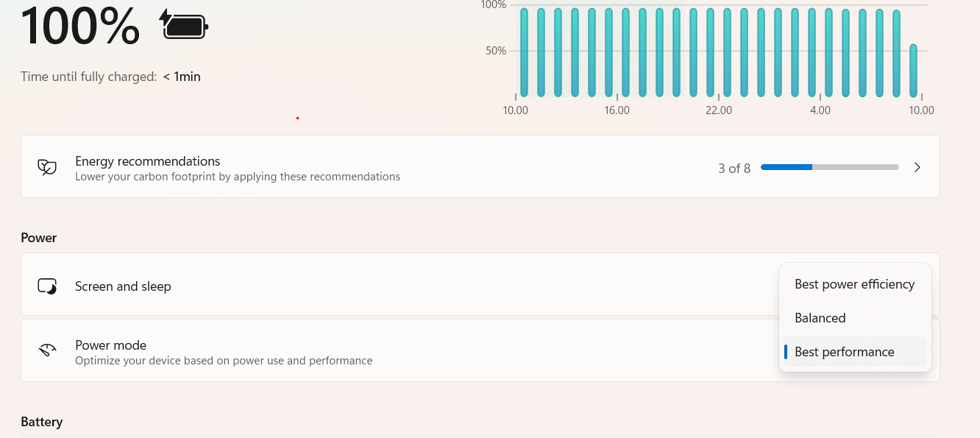Expand Energy recommendations using the chevron arrow
The height and width of the screenshot is (438, 980).
pyautogui.click(x=917, y=167)
